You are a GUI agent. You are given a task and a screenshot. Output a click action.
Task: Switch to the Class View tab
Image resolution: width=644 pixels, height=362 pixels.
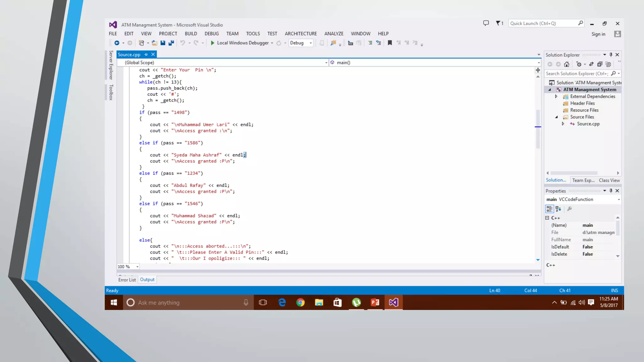[609, 180]
